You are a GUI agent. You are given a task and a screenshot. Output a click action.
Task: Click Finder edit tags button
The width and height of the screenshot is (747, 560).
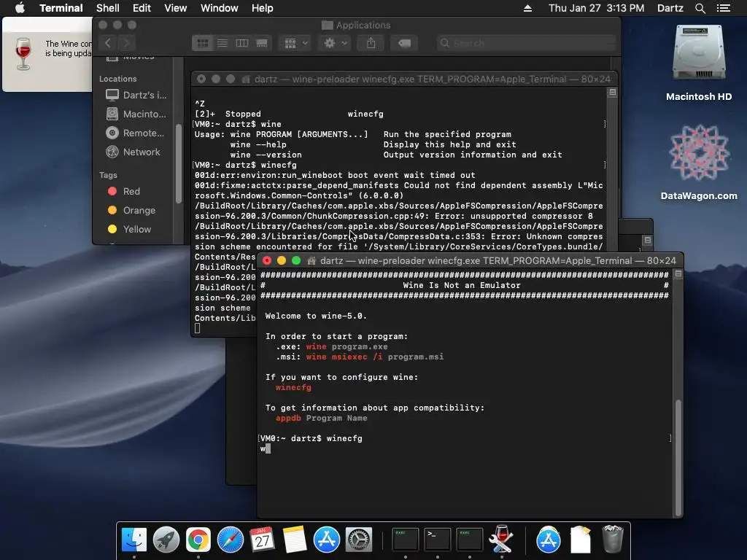(404, 43)
